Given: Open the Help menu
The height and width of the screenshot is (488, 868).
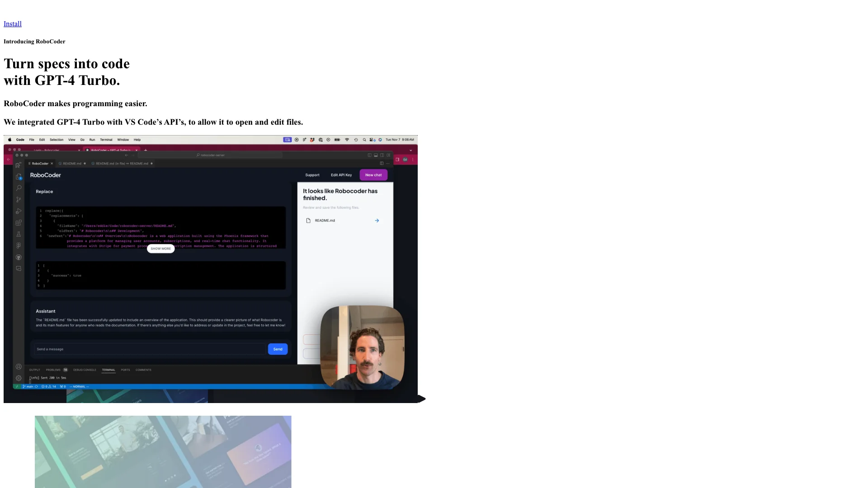Looking at the screenshot, I should (x=137, y=140).
